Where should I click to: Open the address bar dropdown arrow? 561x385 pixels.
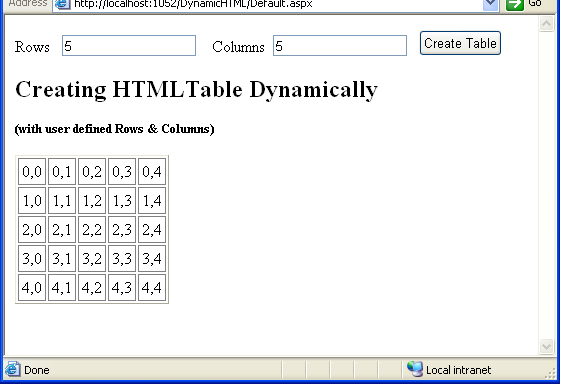[x=491, y=4]
